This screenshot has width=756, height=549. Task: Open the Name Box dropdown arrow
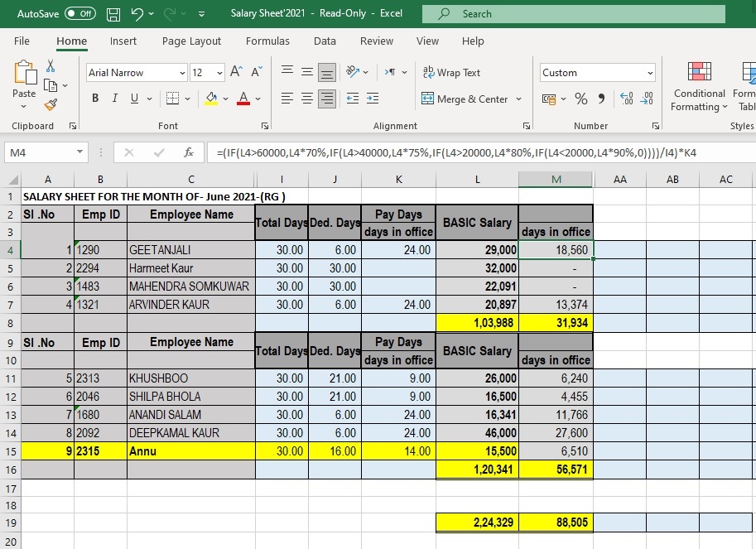(79, 152)
